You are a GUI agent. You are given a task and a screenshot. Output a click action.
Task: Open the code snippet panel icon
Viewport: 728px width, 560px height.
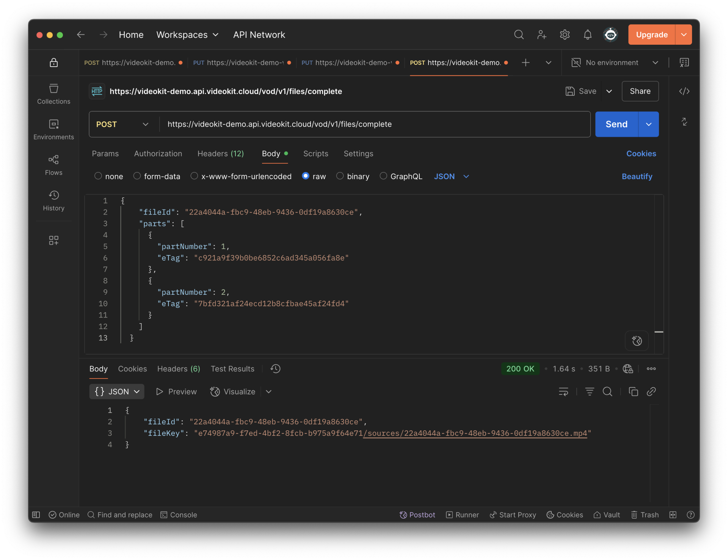(x=684, y=91)
